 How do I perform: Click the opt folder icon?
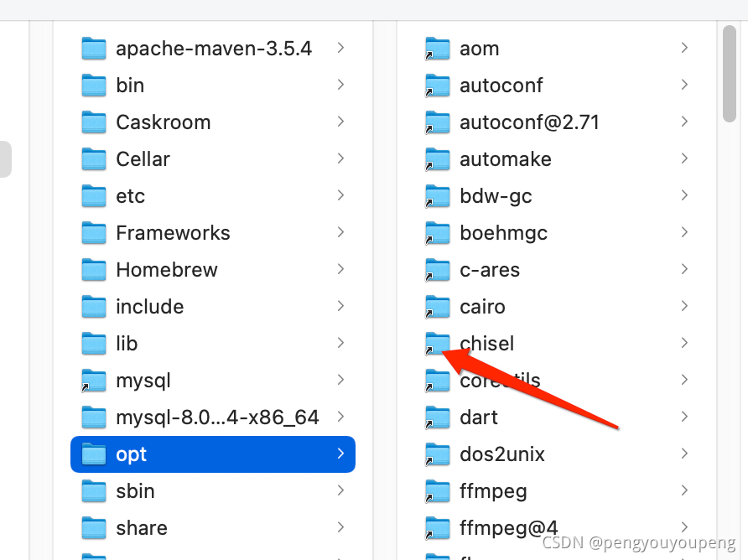tap(94, 454)
